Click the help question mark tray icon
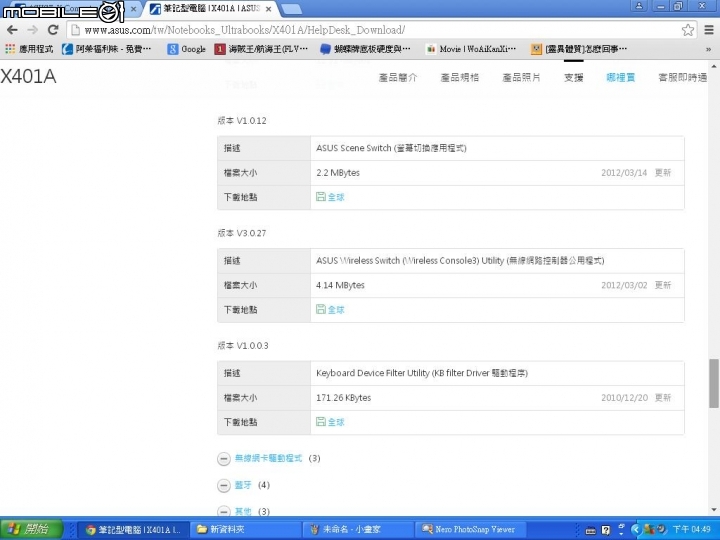This screenshot has width=720, height=540. click(606, 530)
